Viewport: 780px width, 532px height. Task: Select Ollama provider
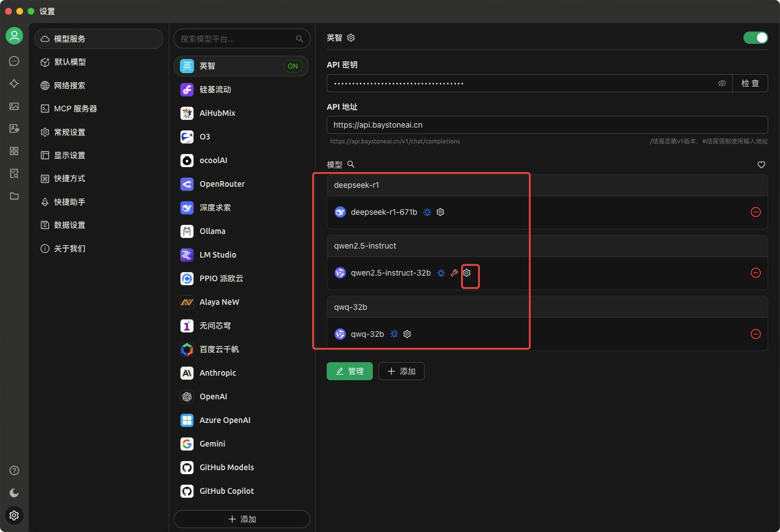[x=241, y=231]
